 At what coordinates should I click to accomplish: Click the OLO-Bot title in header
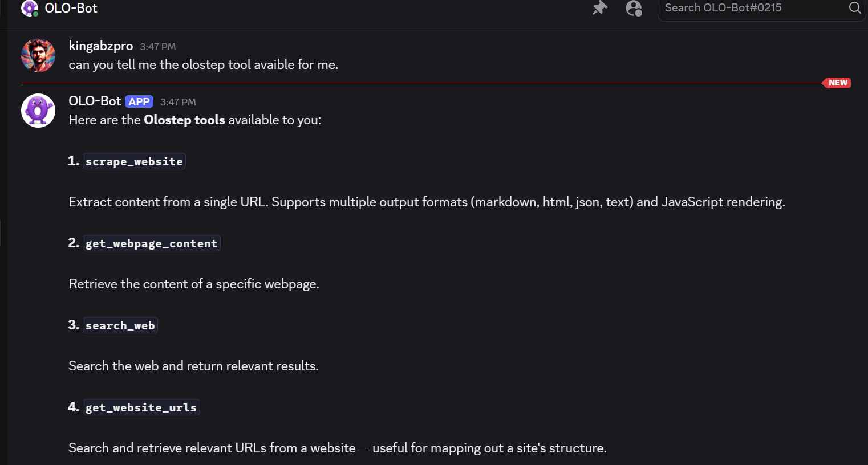pos(71,8)
